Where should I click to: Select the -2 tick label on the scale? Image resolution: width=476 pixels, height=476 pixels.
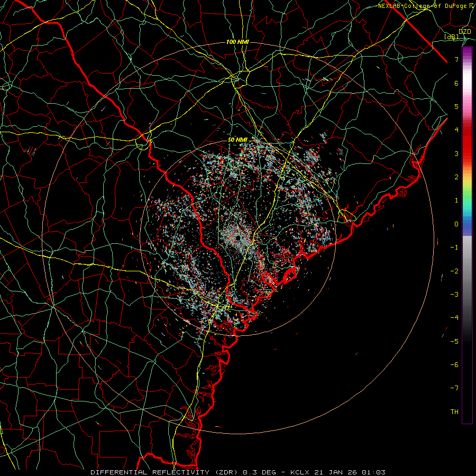coord(454,271)
